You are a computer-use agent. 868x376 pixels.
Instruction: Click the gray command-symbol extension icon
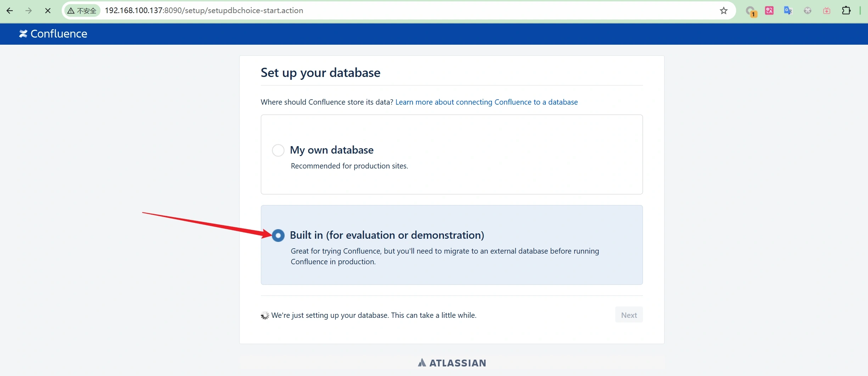(807, 11)
